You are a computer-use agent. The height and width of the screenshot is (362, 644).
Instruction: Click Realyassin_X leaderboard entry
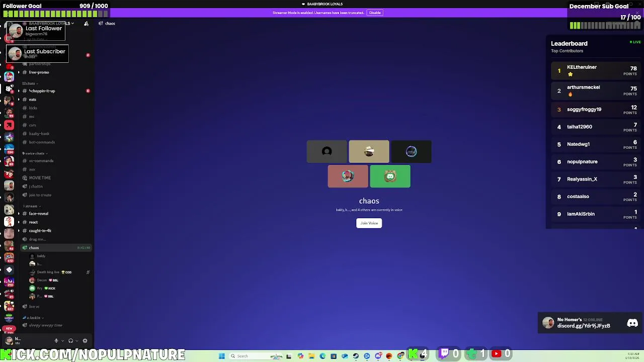coord(595,179)
